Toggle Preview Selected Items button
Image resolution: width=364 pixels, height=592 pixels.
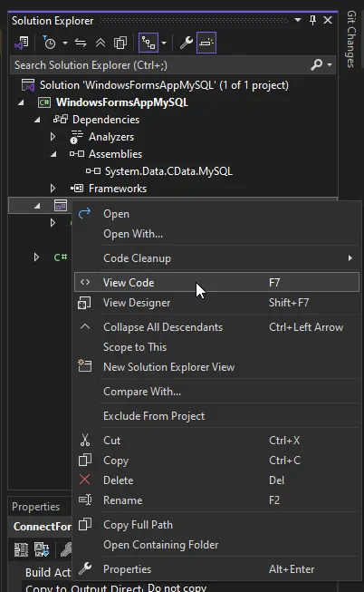click(206, 43)
